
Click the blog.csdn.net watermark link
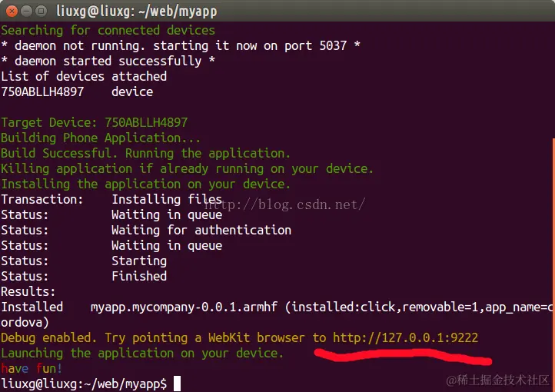point(285,204)
